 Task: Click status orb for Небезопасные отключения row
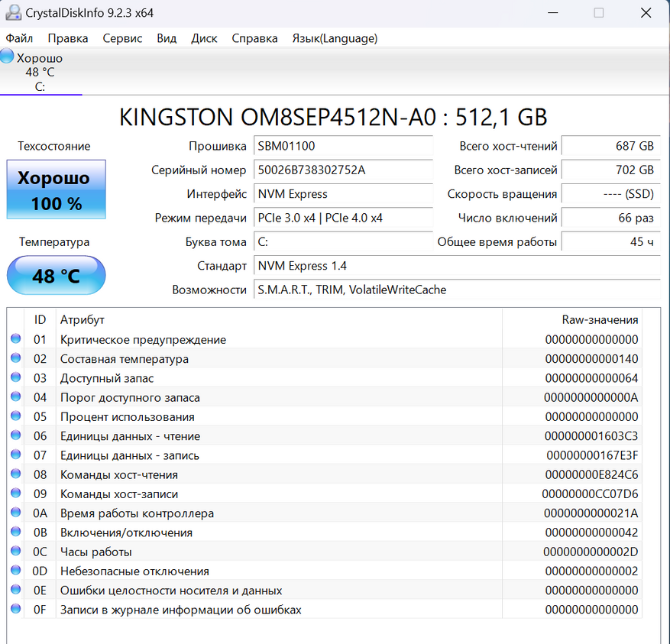[x=16, y=570]
